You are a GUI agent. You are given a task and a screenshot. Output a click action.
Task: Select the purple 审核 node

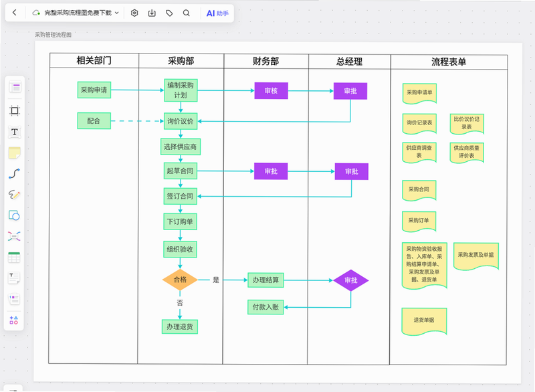point(272,91)
